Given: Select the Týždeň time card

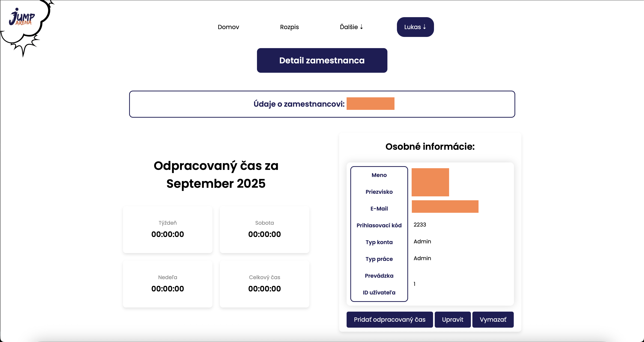Looking at the screenshot, I should pyautogui.click(x=168, y=229).
